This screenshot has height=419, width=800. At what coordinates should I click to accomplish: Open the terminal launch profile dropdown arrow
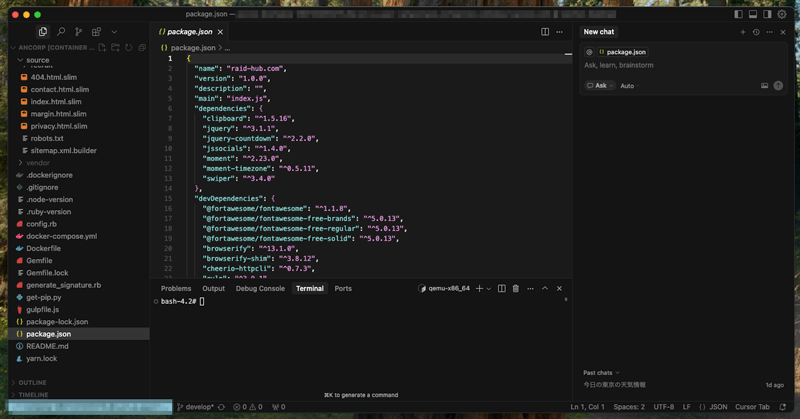488,288
